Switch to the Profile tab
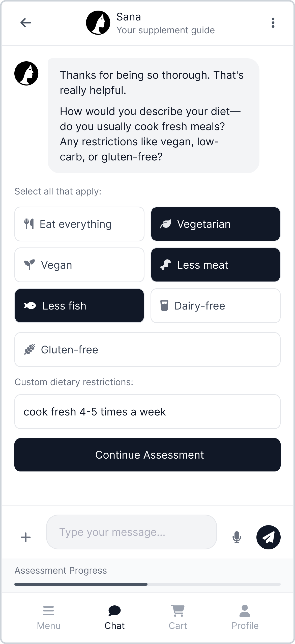This screenshot has width=295, height=644. click(245, 617)
